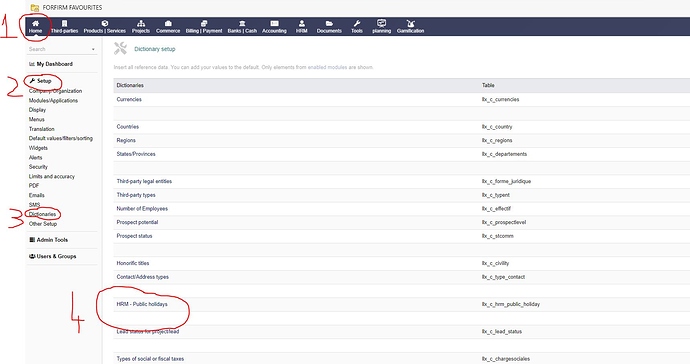Click FORFIRM FAVOURITES title text

(72, 7)
